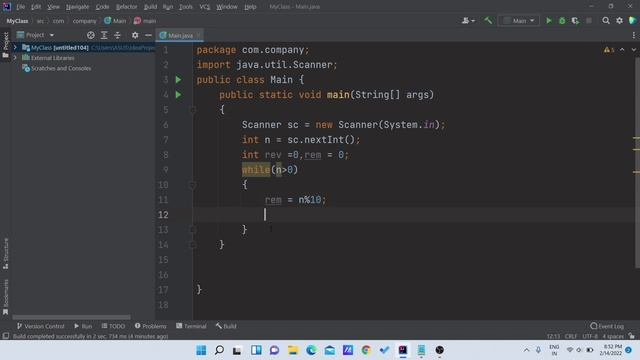Toggle the Bookmarks side tool window

coord(6,297)
